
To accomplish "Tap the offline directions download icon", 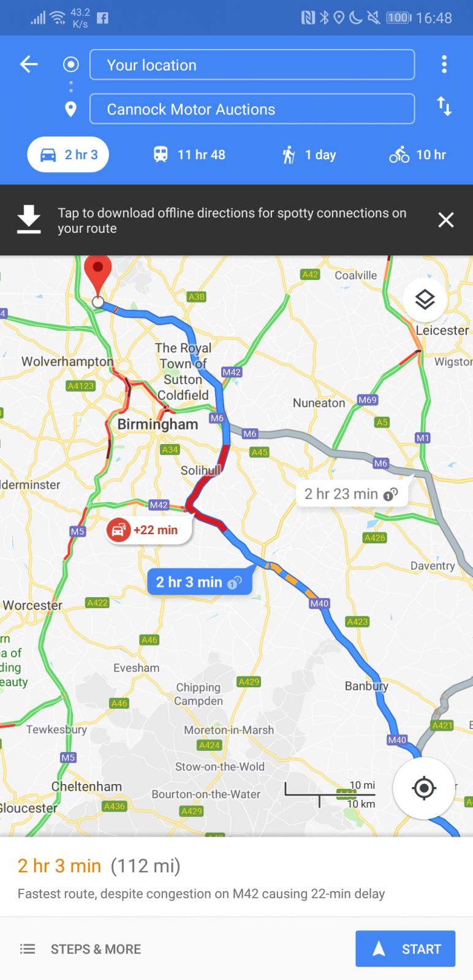I will coord(29,220).
